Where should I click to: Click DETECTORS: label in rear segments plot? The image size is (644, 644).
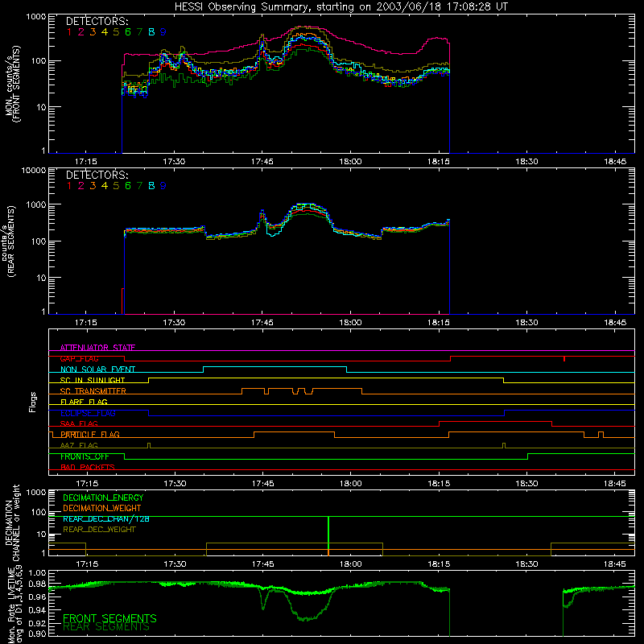[97, 175]
